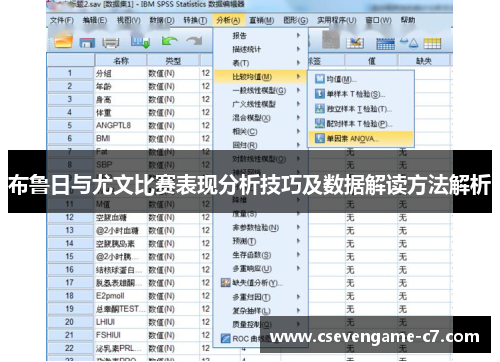The width and height of the screenshot is (500, 362).
Task: Click the 缺失 column header
Action: pyautogui.click(x=424, y=61)
